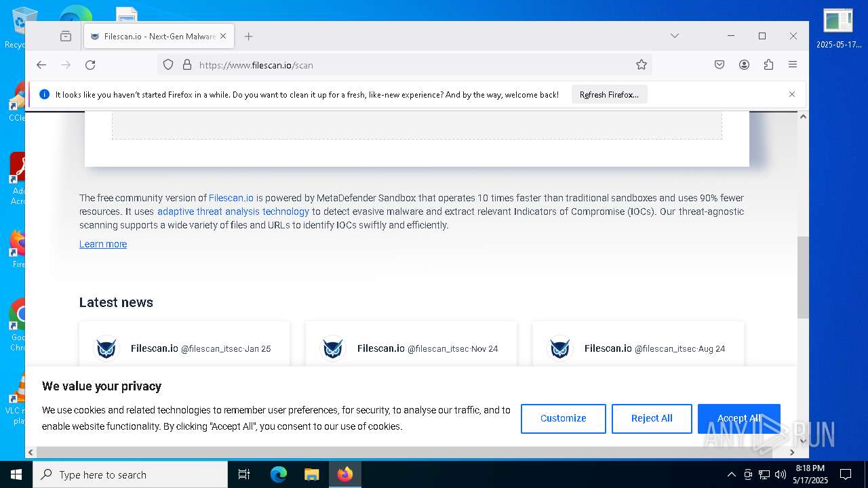This screenshot has width=868, height=488.
Task: Accept All cookies
Action: (x=738, y=418)
